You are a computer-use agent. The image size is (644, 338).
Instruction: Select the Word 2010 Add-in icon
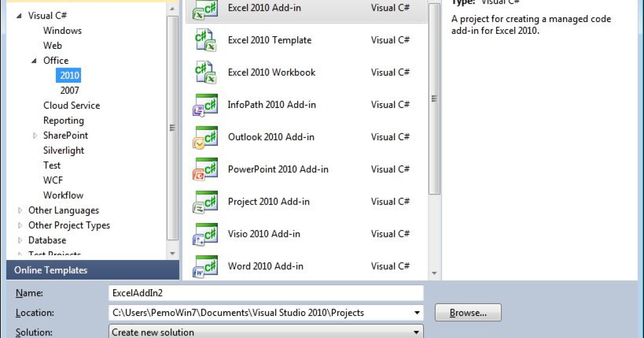pyautogui.click(x=204, y=266)
